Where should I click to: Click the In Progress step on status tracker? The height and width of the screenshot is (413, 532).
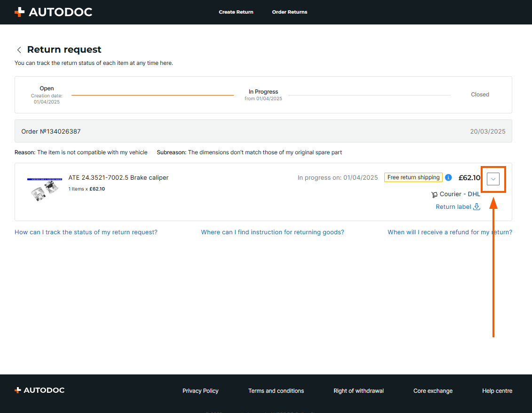(263, 92)
